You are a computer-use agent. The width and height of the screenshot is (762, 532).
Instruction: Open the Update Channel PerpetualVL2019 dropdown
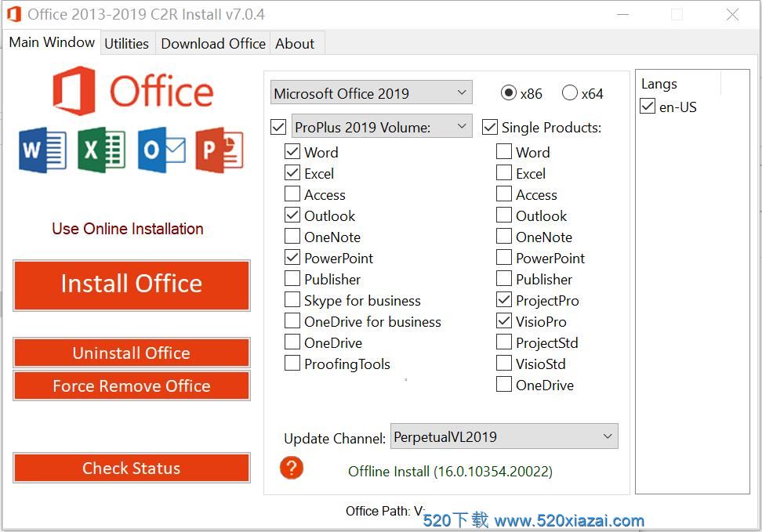coord(504,437)
